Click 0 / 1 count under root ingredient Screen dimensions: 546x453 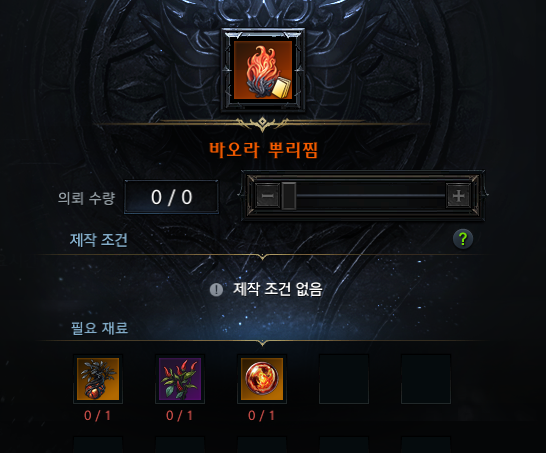click(x=98, y=415)
